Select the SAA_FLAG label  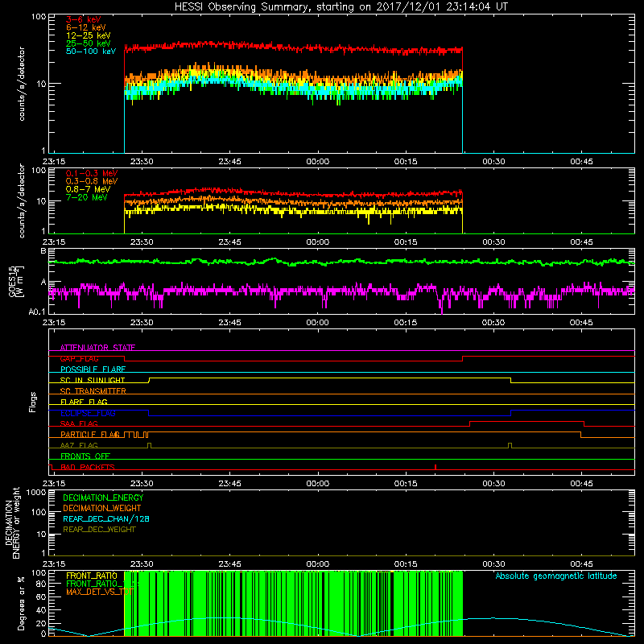[x=79, y=424]
